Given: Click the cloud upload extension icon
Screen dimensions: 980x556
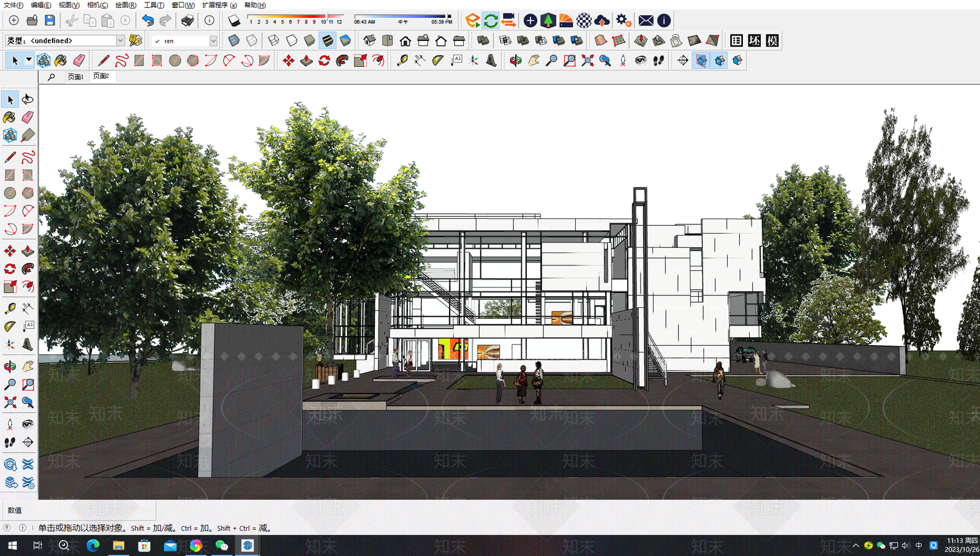Looking at the screenshot, I should click(602, 20).
